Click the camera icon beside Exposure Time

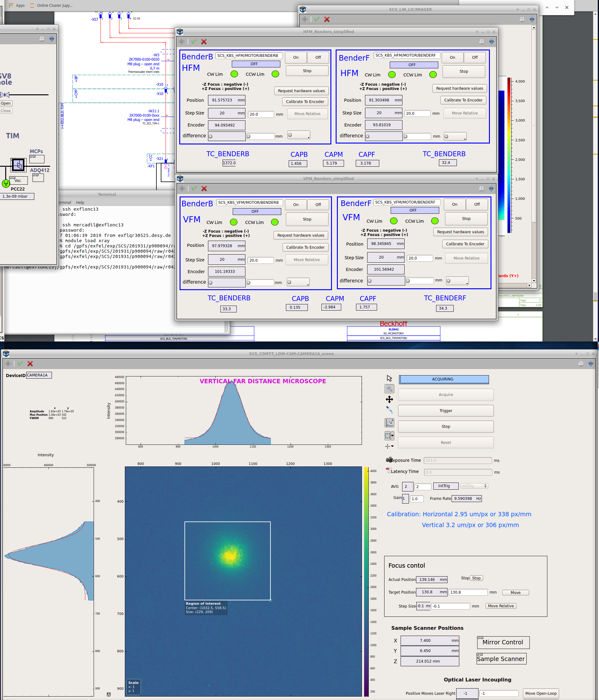389,460
